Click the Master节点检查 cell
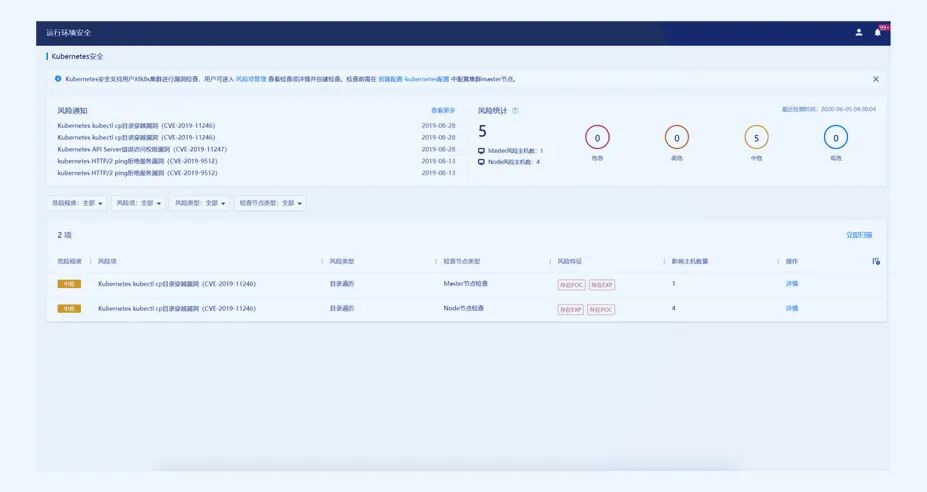The height and width of the screenshot is (492, 927). [466, 284]
